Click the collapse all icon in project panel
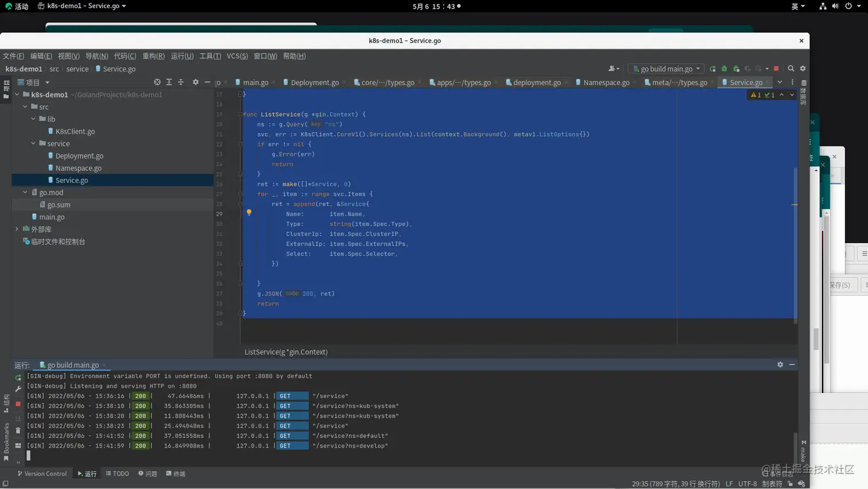 pyautogui.click(x=181, y=82)
